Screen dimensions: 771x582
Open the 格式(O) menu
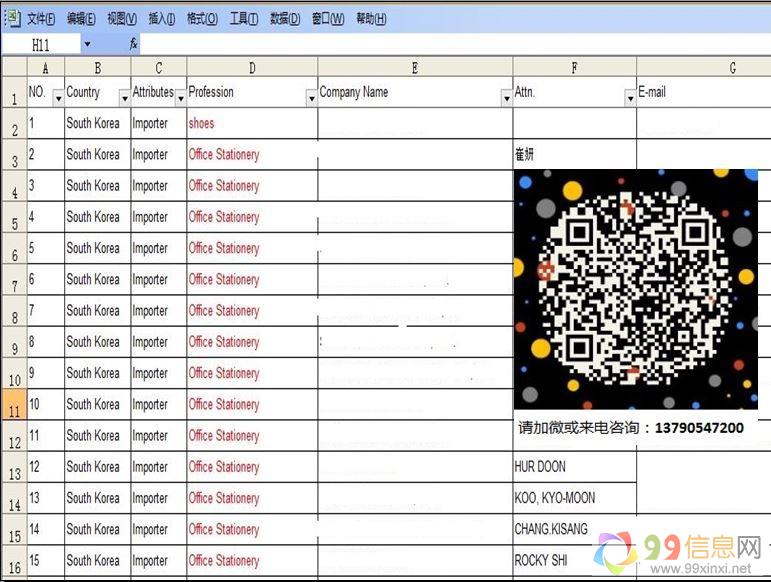tap(202, 19)
